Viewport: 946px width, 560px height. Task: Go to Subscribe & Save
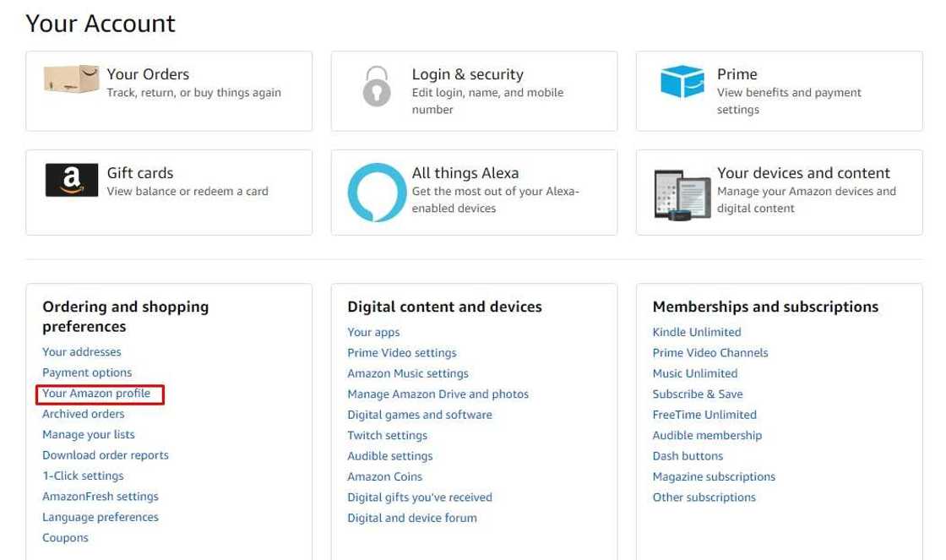point(697,394)
